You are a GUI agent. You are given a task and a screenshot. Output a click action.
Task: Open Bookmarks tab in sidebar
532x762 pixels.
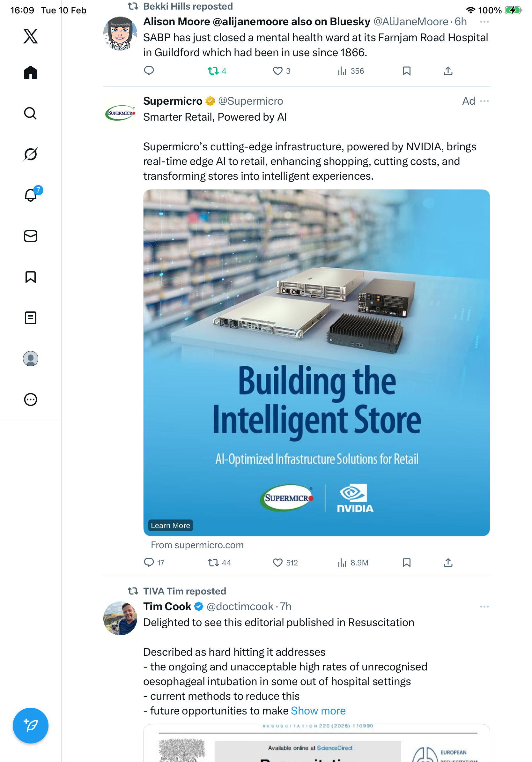pyautogui.click(x=31, y=277)
